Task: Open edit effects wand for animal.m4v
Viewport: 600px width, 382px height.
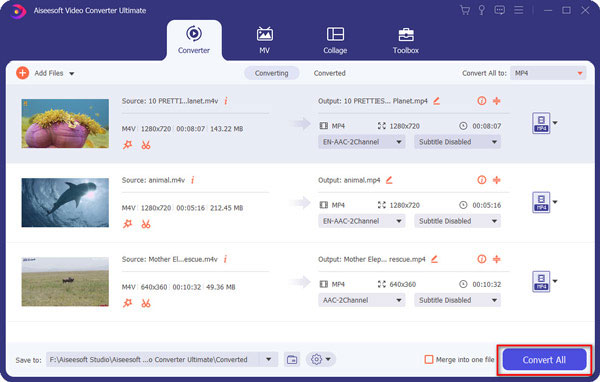Action: tap(127, 224)
